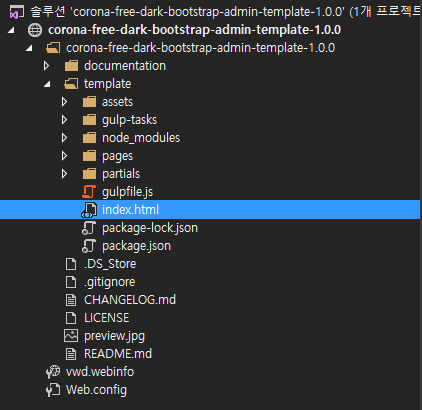
Task: Collapse the inner corona-free folder arrow
Action: click(29, 48)
